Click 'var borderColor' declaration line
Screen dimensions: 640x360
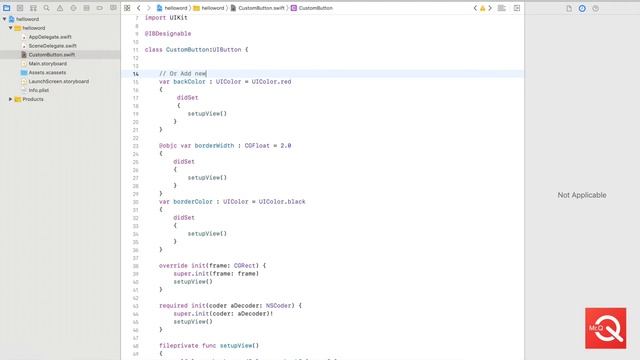pyautogui.click(x=232, y=202)
